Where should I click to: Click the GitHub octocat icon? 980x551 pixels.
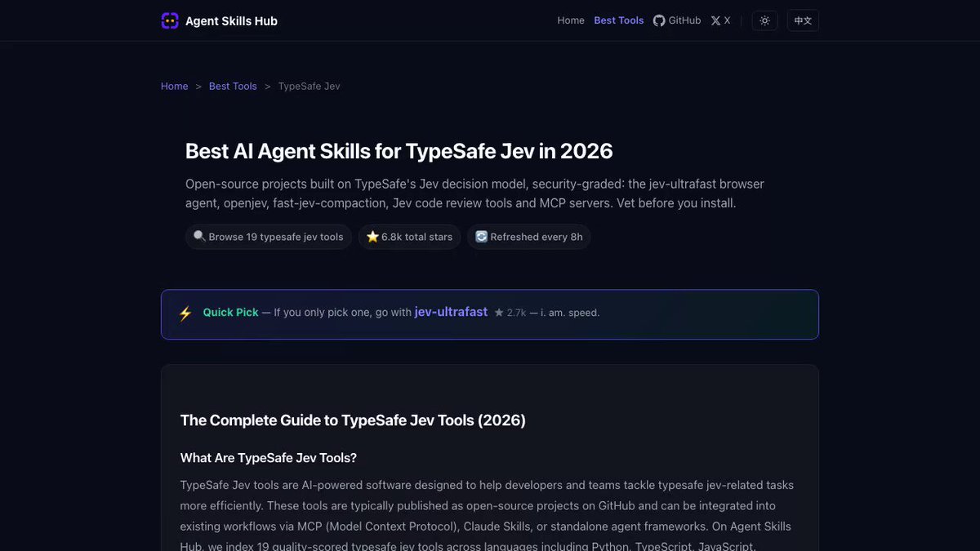pos(659,20)
